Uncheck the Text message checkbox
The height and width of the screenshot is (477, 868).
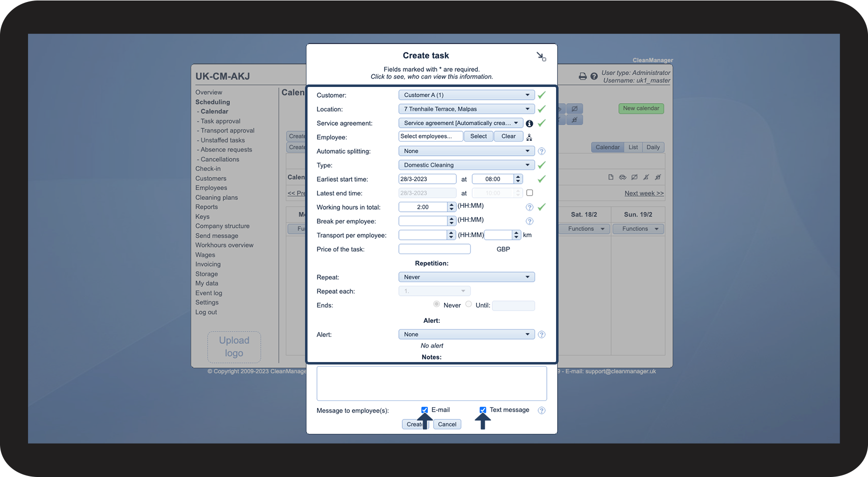tap(483, 410)
